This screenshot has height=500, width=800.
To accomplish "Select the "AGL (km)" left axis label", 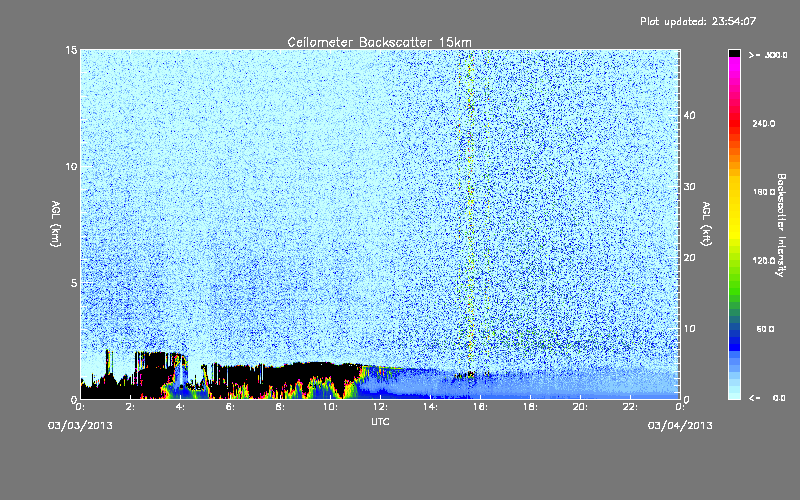I will [56, 224].
